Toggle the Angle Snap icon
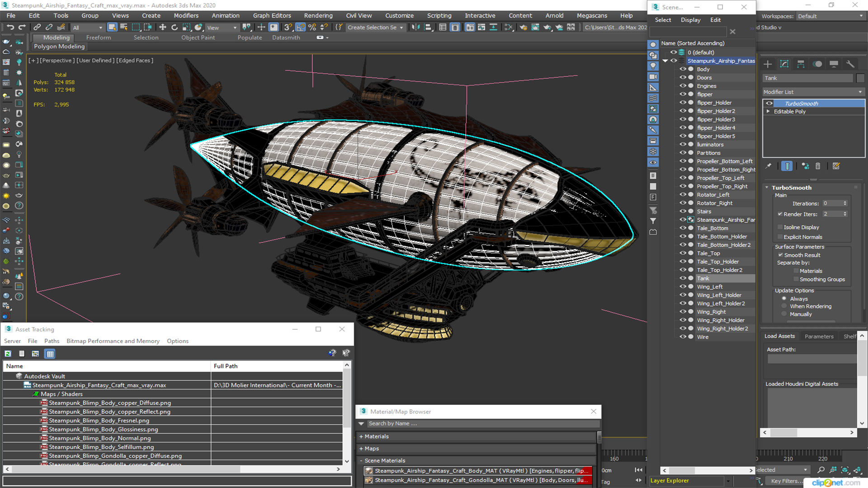Viewport: 868px width, 488px height. 300,28
